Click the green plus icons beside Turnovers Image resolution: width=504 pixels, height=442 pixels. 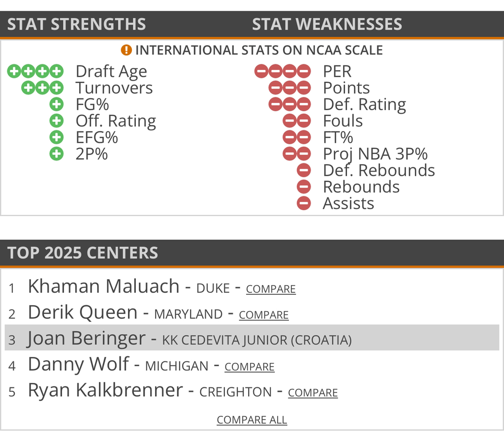coord(43,88)
